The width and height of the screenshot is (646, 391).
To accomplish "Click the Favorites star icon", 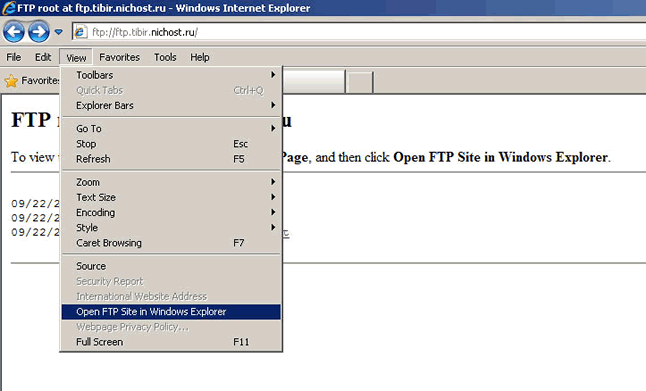I will click(11, 81).
